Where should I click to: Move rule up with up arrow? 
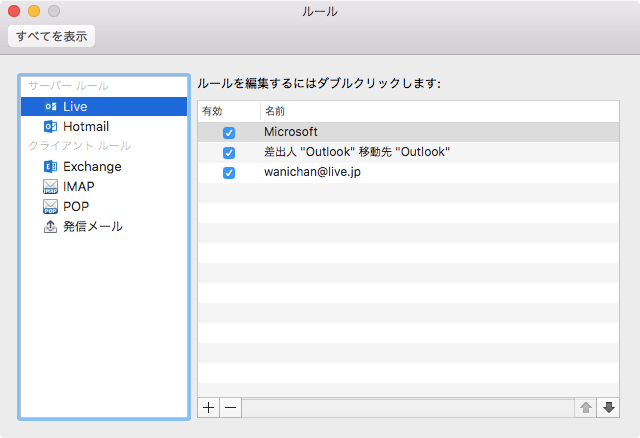tap(586, 407)
